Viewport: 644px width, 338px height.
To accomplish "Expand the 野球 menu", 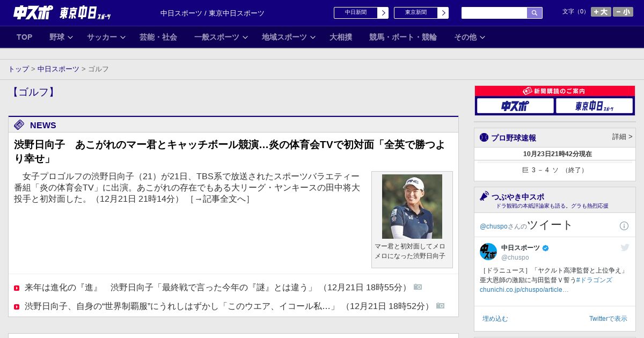I will click(x=61, y=37).
